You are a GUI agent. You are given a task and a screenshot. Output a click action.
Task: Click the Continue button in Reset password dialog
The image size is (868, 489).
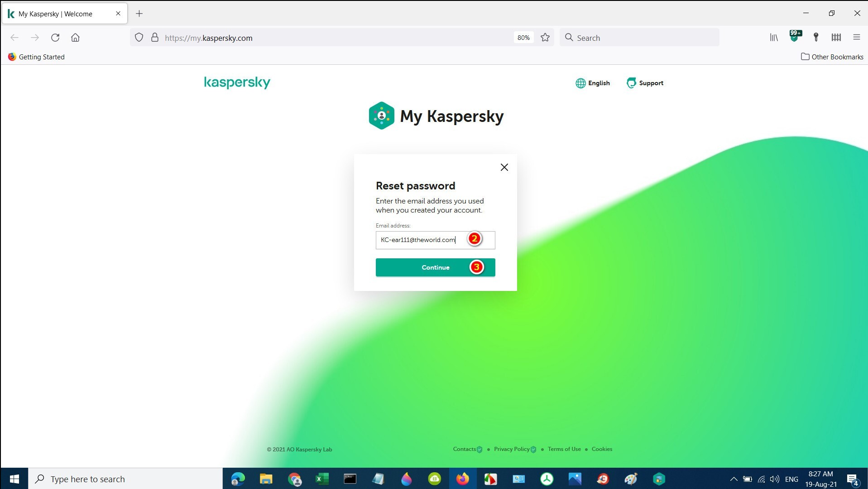tap(435, 267)
